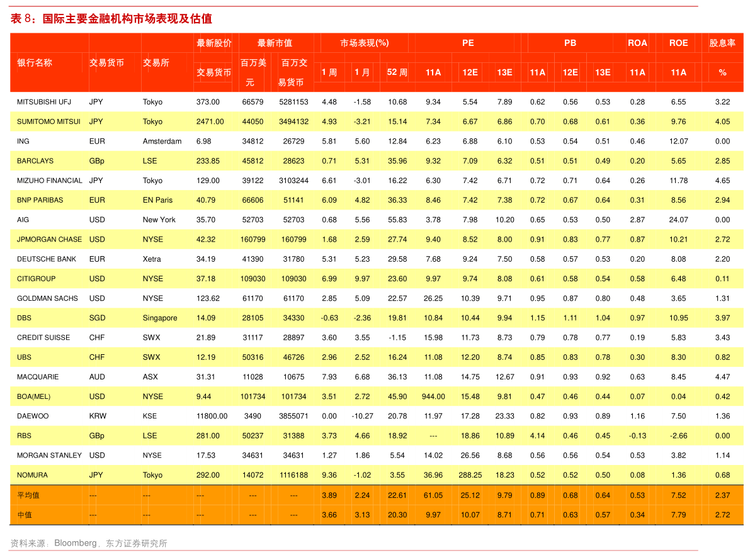The width and height of the screenshot is (750, 560).
Task: Click the BNP PARIBAS cell
Action: [40, 199]
